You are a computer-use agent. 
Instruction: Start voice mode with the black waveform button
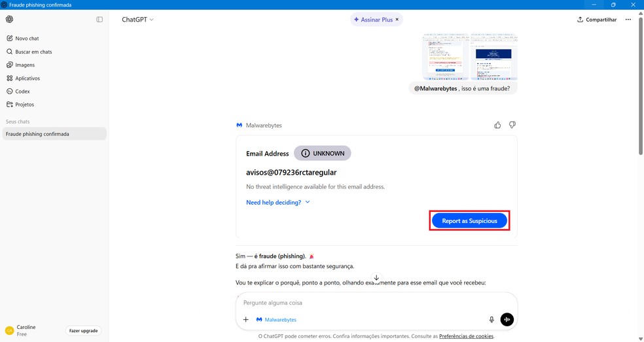click(507, 319)
